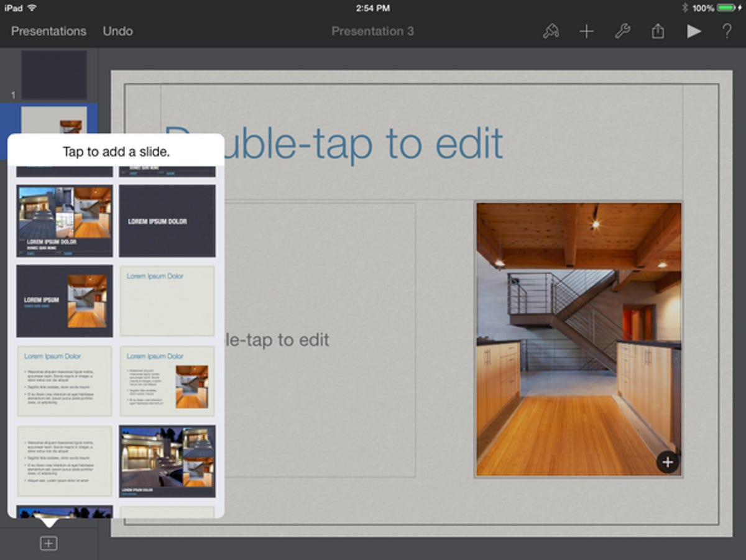Open Keynote help
The height and width of the screenshot is (560, 746).
tap(727, 30)
